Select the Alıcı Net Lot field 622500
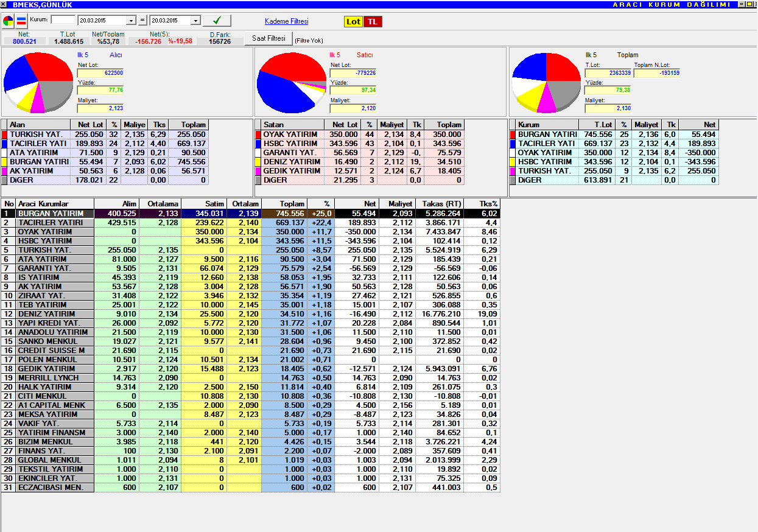Viewport: 758px width, 532px height. point(100,73)
